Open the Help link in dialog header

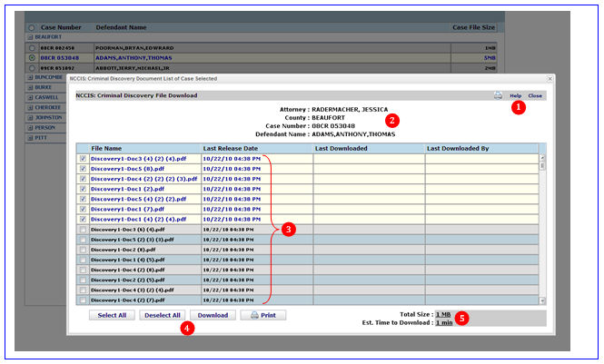pyautogui.click(x=515, y=96)
